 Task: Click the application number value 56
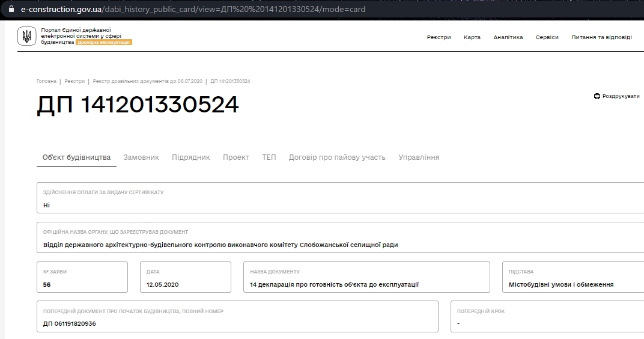pyautogui.click(x=47, y=284)
